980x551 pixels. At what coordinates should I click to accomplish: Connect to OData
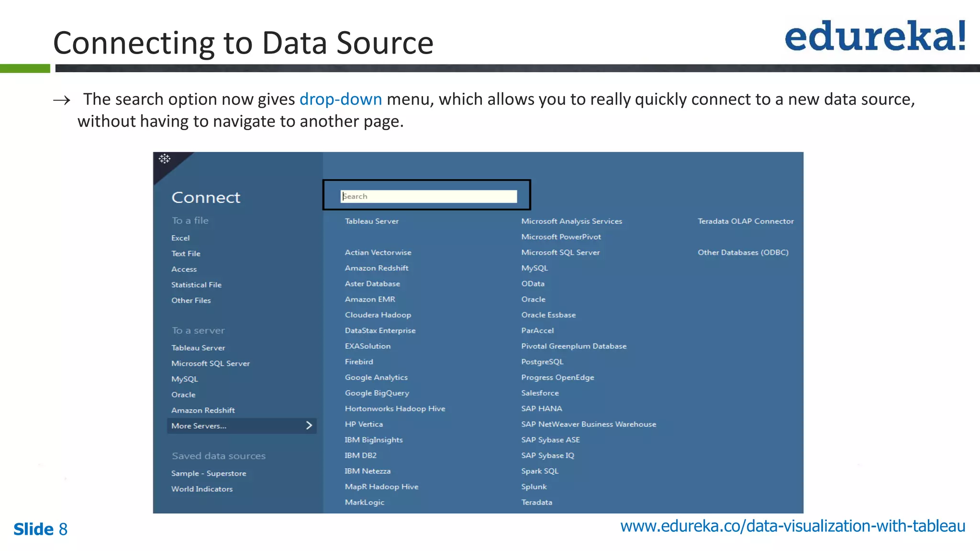tap(533, 284)
